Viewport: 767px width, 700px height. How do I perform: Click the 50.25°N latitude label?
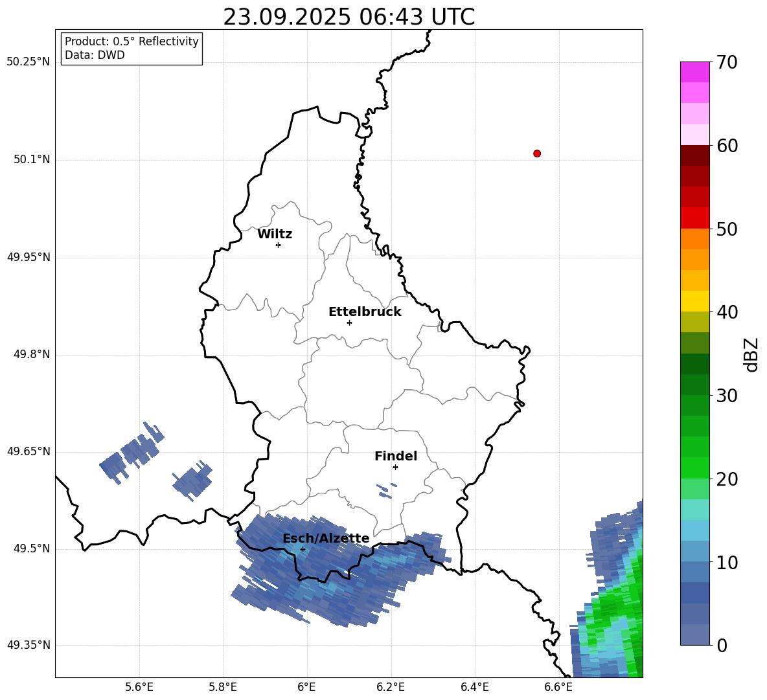(x=28, y=62)
